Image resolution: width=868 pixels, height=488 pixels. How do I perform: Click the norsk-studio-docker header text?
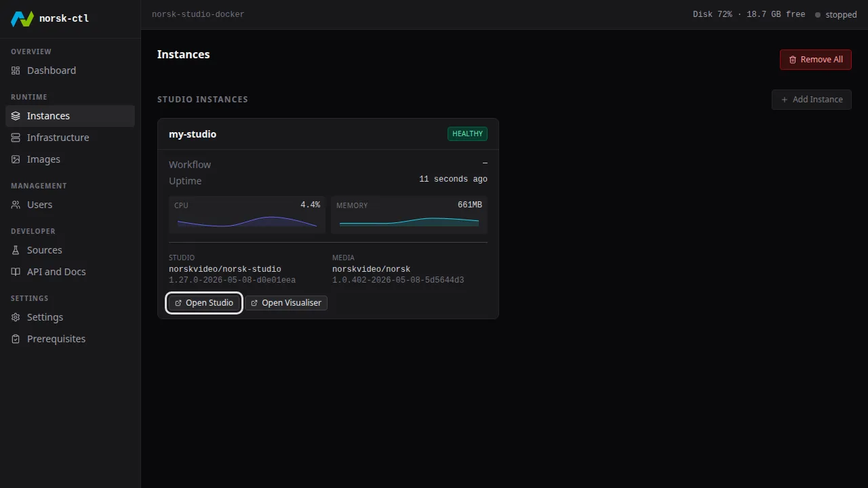coord(198,14)
